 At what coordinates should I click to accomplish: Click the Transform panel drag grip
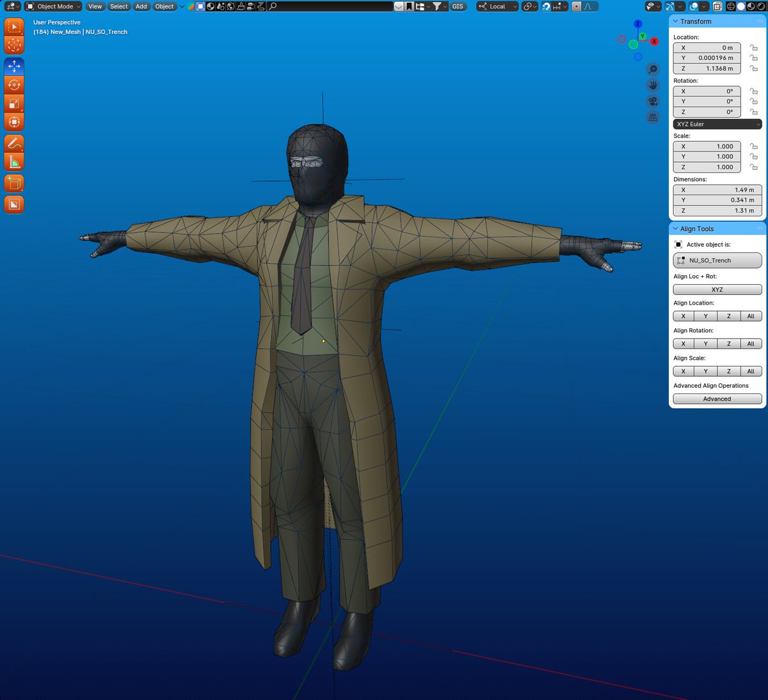coord(760,22)
